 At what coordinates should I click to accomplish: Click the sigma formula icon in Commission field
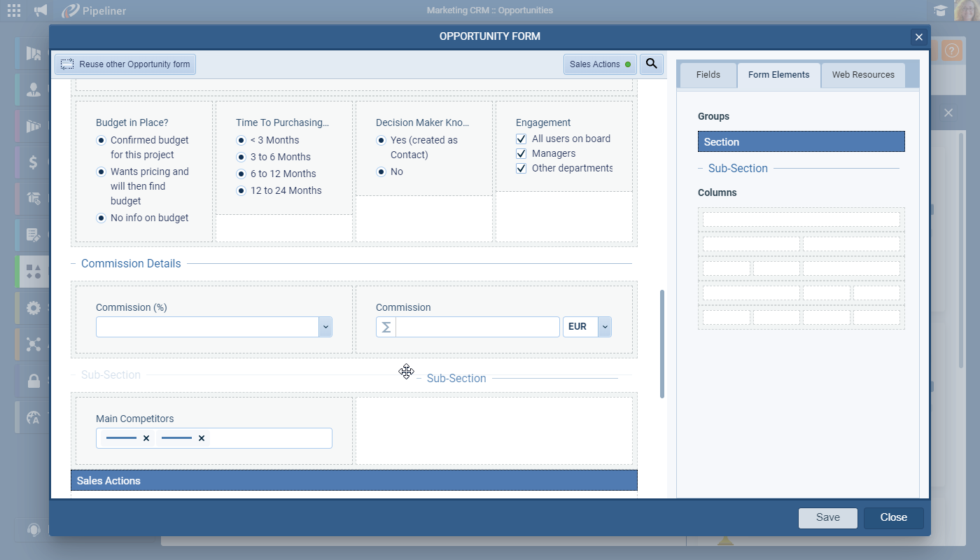(x=386, y=327)
